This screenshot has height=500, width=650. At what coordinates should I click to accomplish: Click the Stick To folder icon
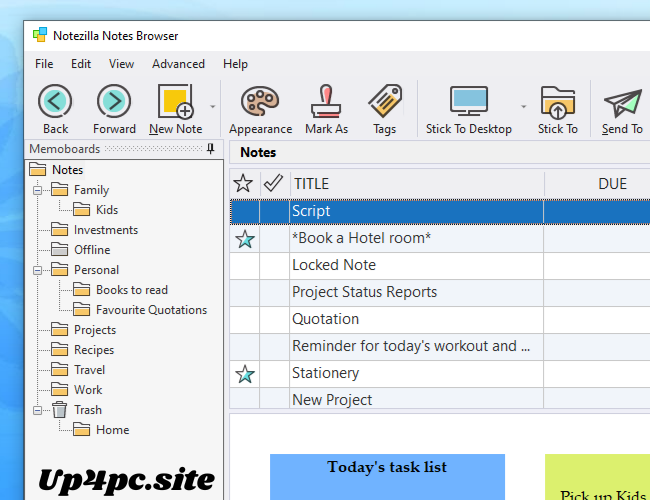pyautogui.click(x=558, y=102)
